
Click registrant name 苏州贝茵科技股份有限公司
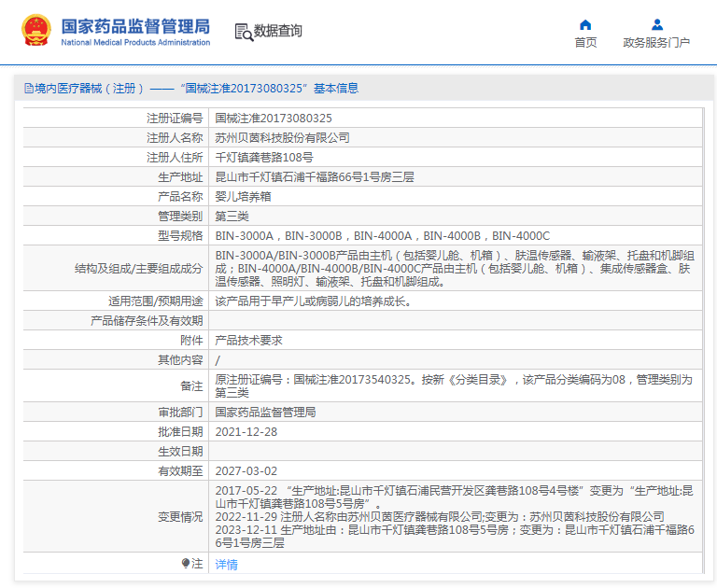click(283, 137)
